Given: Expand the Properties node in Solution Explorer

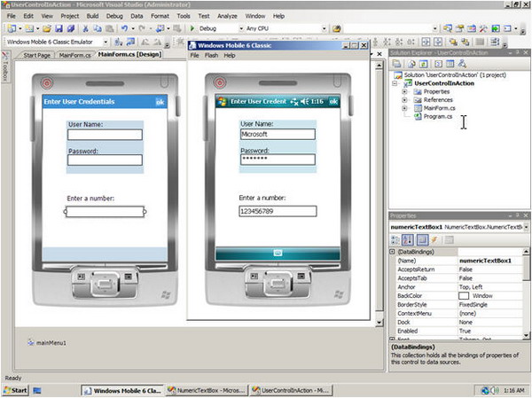Looking at the screenshot, I should point(404,91).
